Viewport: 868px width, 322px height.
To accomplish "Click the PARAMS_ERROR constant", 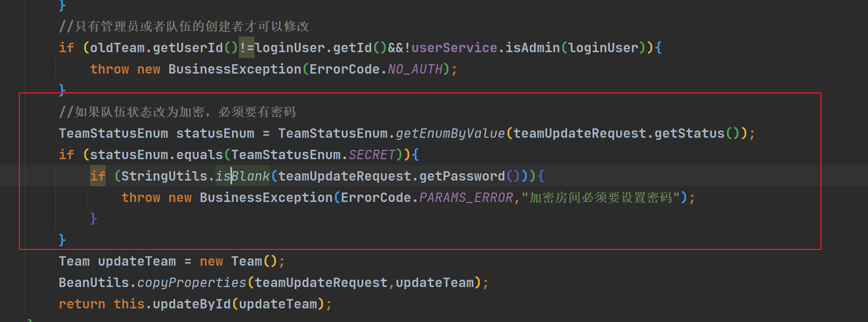I will (x=466, y=198).
